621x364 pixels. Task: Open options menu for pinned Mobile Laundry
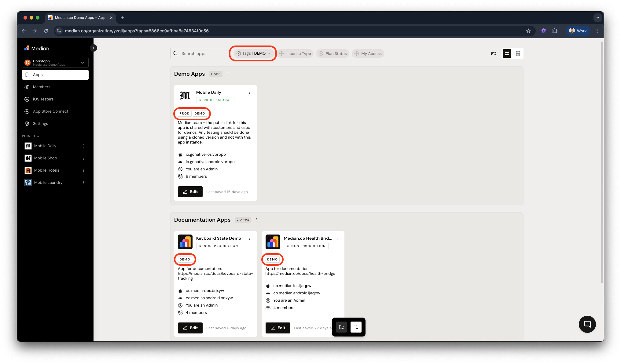click(84, 183)
